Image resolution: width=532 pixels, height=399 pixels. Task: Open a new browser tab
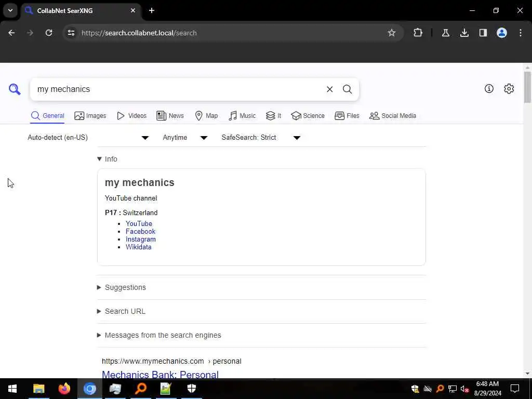[152, 10]
